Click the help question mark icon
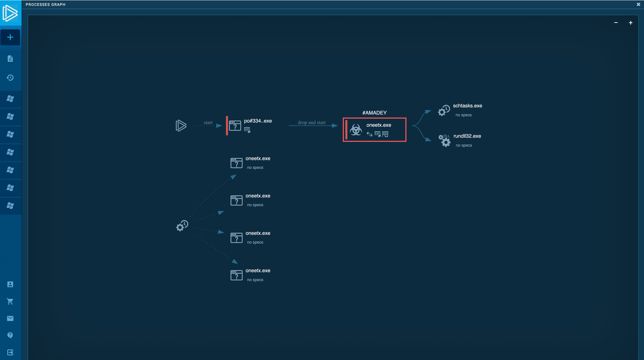Image resolution: width=644 pixels, height=360 pixels. click(10, 335)
